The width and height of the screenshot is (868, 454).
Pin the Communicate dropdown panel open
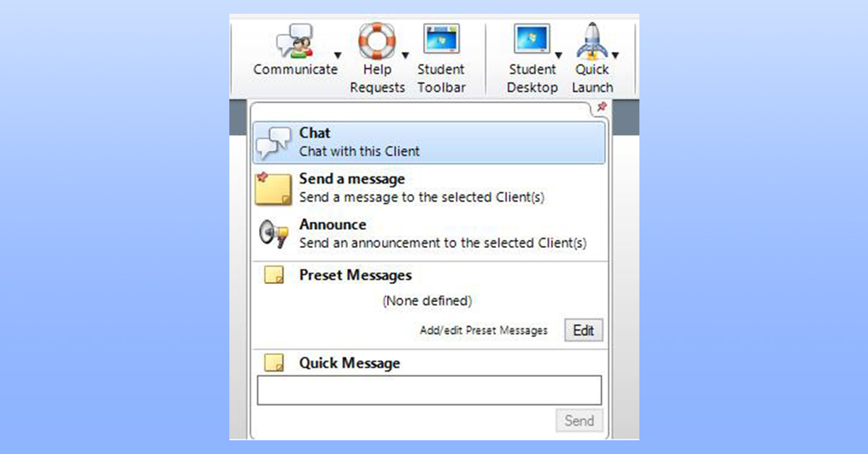[x=601, y=107]
